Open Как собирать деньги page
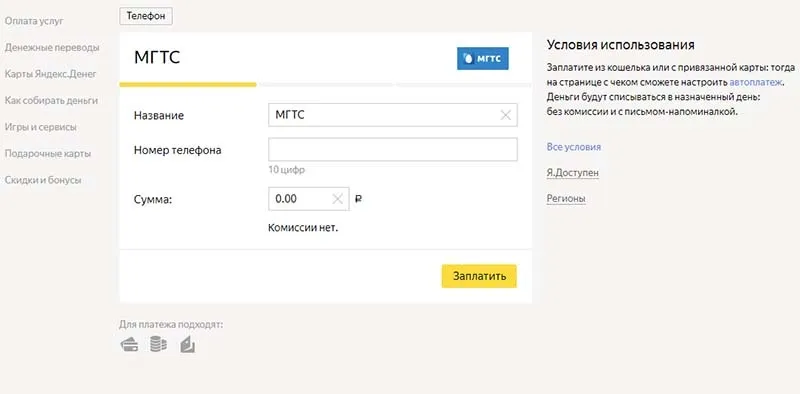This screenshot has width=800, height=394. [x=51, y=101]
